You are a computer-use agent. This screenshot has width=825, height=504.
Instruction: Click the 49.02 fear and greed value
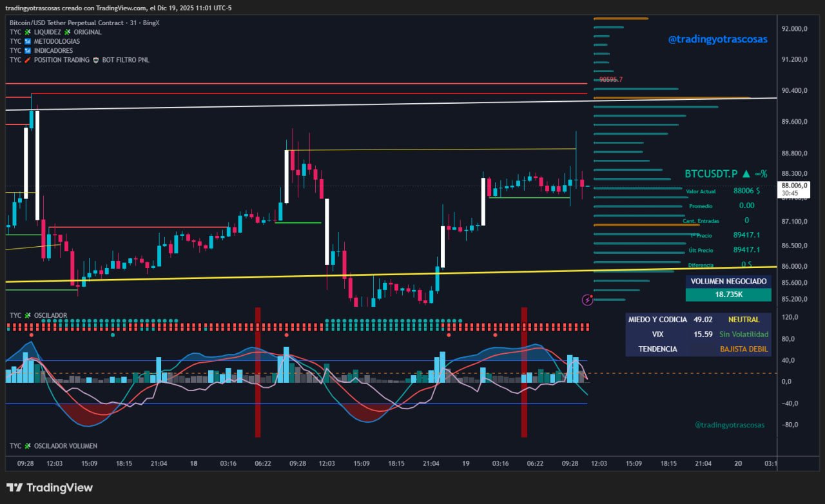click(x=703, y=320)
